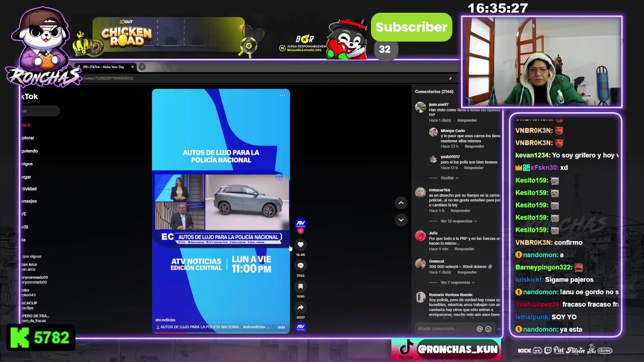Screen dimensions: 644x362
Task: Click the video player showing the ATV Noticias news clip
Action: click(221, 210)
